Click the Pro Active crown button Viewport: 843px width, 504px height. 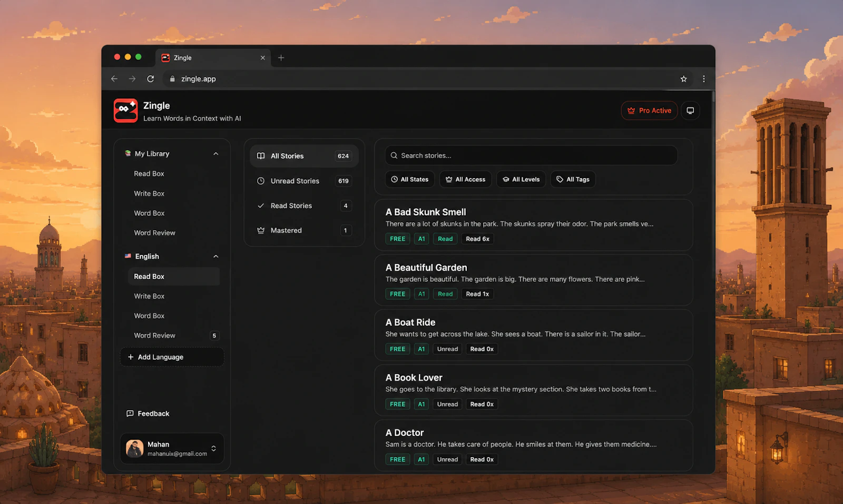[649, 111]
